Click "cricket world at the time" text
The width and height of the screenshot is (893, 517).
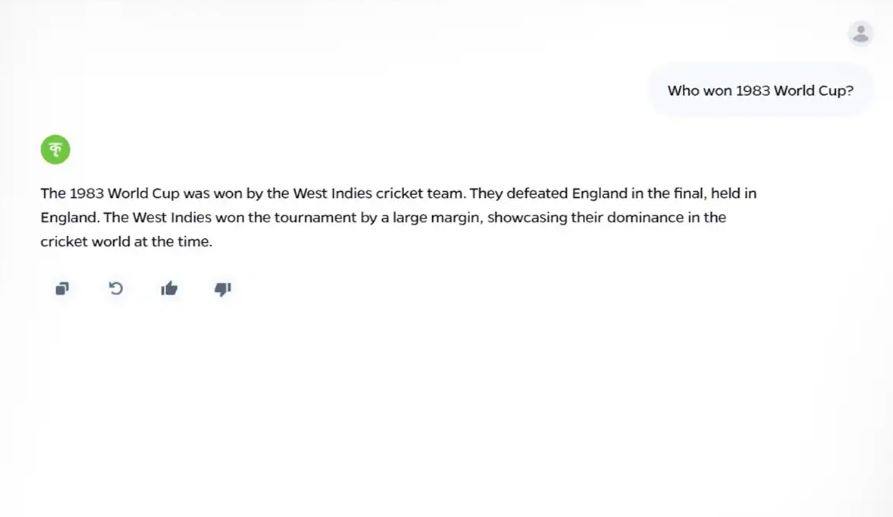pos(126,241)
